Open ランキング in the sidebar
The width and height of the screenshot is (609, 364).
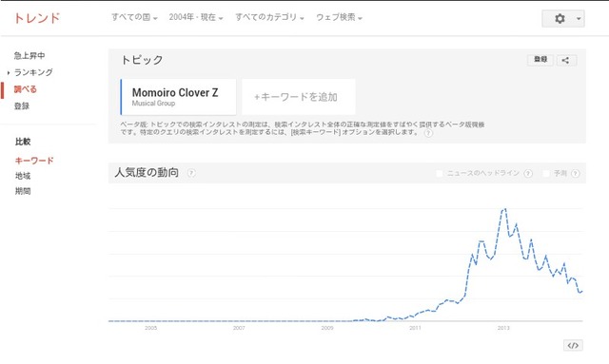[33, 72]
